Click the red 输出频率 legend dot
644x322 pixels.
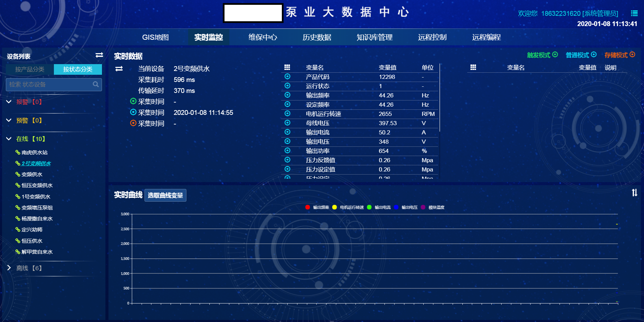(308, 207)
